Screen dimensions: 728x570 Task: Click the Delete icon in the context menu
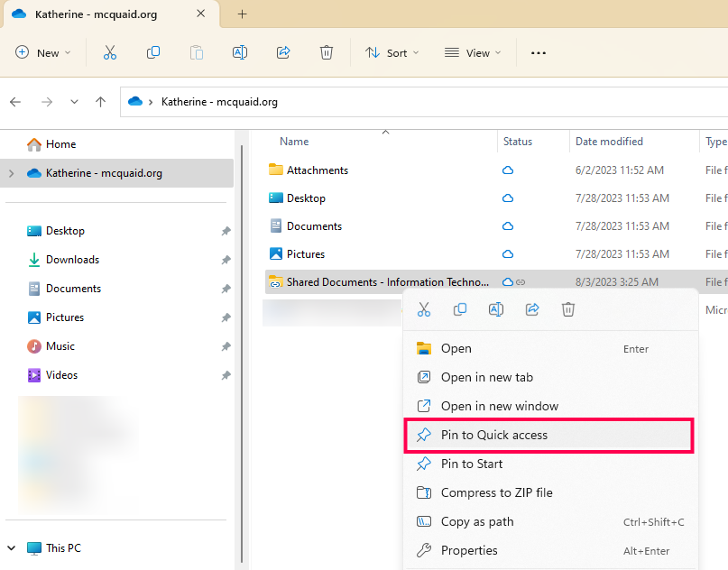568,309
